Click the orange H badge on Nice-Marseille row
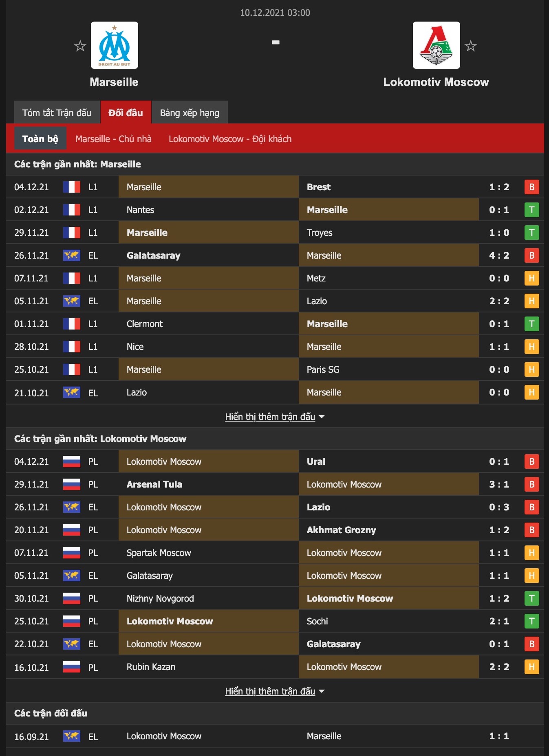The height and width of the screenshot is (756, 549). click(x=531, y=347)
